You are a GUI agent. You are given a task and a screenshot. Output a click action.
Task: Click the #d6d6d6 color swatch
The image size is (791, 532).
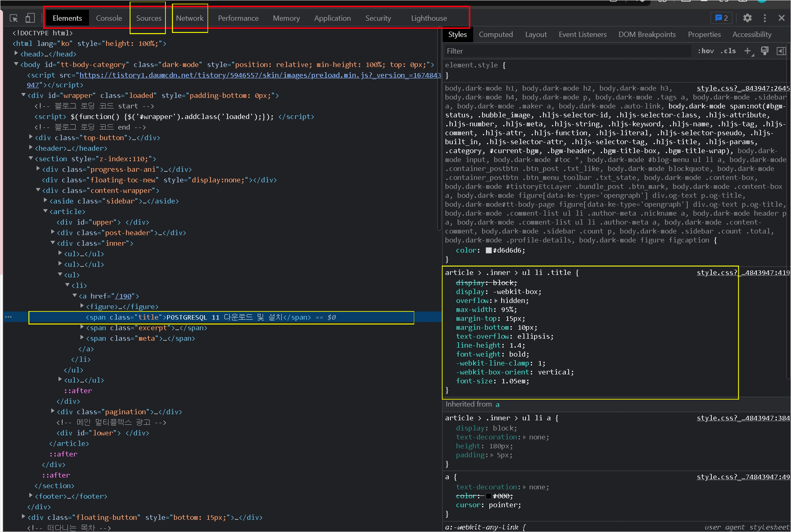point(489,251)
